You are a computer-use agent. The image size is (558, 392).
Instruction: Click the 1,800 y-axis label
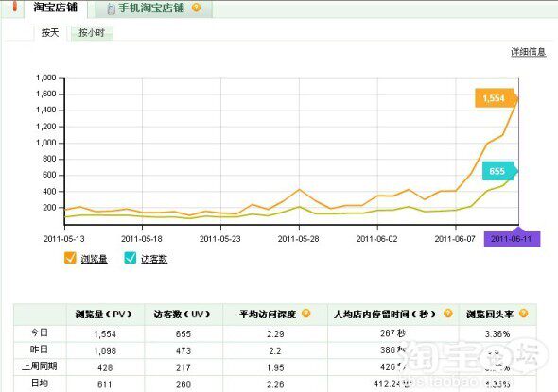pyautogui.click(x=46, y=77)
